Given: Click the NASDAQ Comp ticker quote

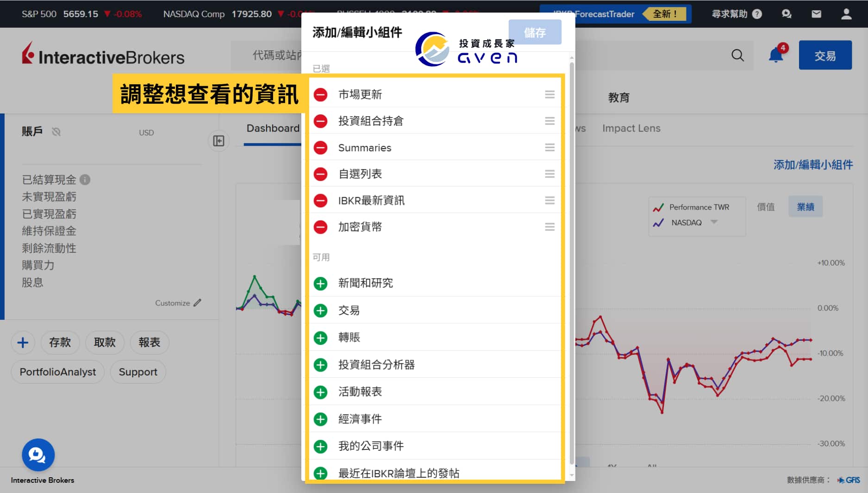Looking at the screenshot, I should click(x=231, y=14).
